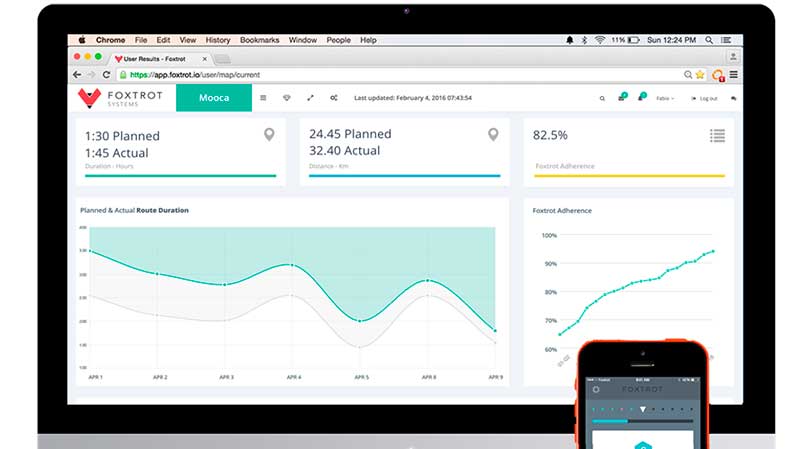Click the search magnifier in Foxtrot header
Screen dimensions: 800x449
click(x=602, y=99)
